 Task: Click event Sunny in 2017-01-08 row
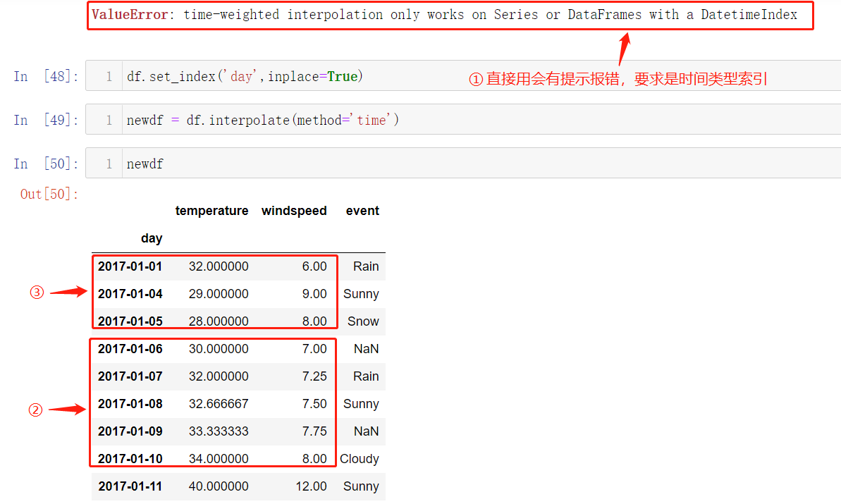pyautogui.click(x=361, y=404)
